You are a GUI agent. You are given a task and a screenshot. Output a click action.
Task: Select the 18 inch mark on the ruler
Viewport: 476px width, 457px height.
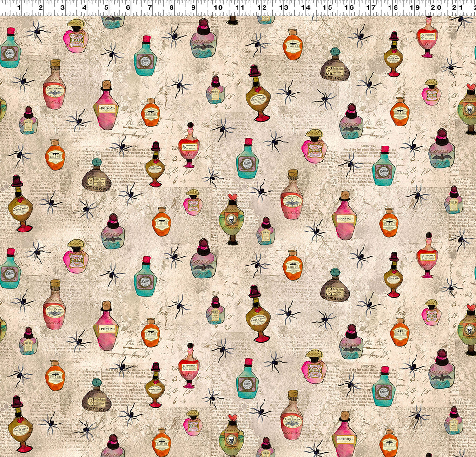(x=393, y=7)
